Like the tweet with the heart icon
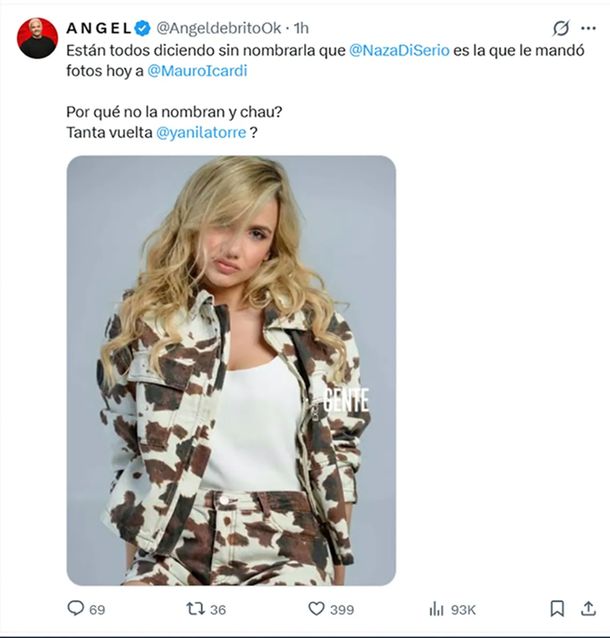 [x=316, y=608]
